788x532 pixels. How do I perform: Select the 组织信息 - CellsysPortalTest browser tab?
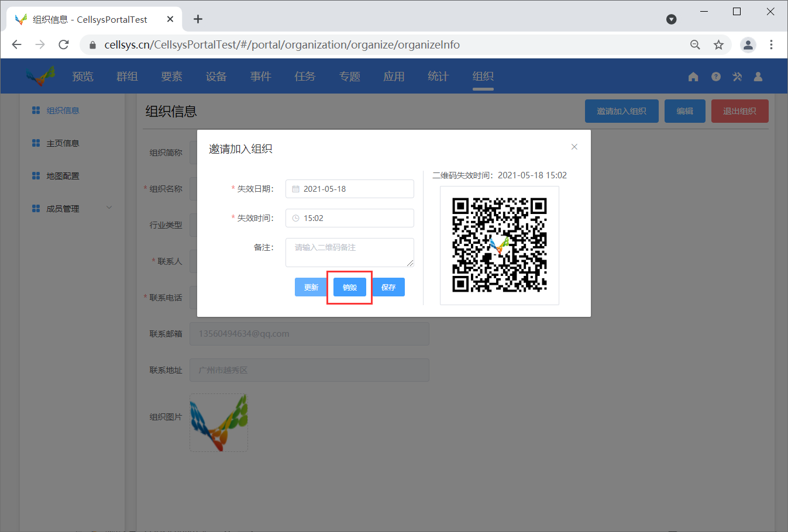(x=94, y=19)
